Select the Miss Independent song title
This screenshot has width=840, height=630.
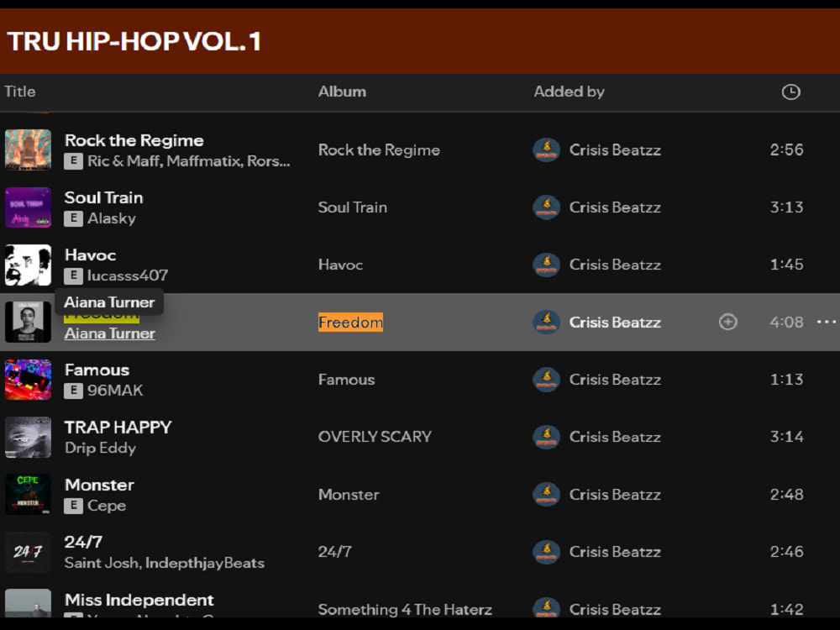click(139, 600)
